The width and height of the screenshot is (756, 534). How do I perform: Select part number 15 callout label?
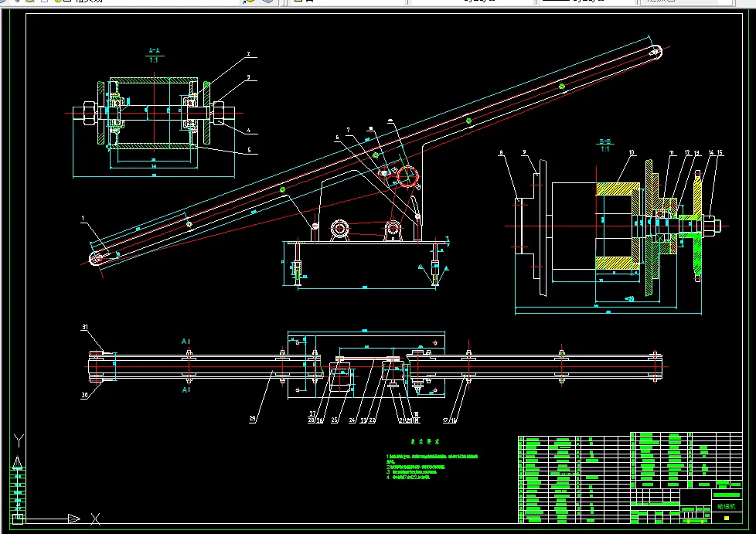coord(720,152)
